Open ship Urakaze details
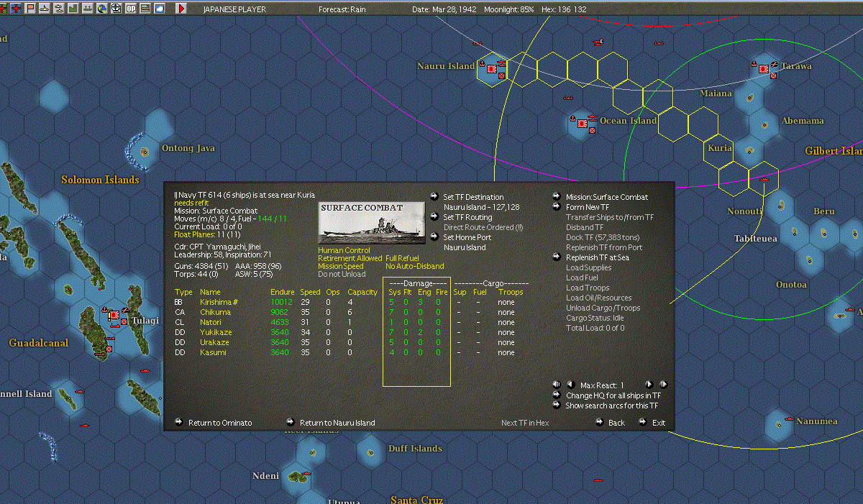The height and width of the screenshot is (504, 863). (214, 342)
